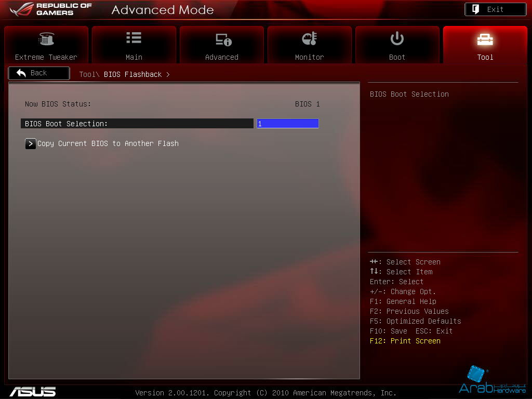This screenshot has height=399, width=532.
Task: Switch to the Main tab
Action: pyautogui.click(x=134, y=45)
